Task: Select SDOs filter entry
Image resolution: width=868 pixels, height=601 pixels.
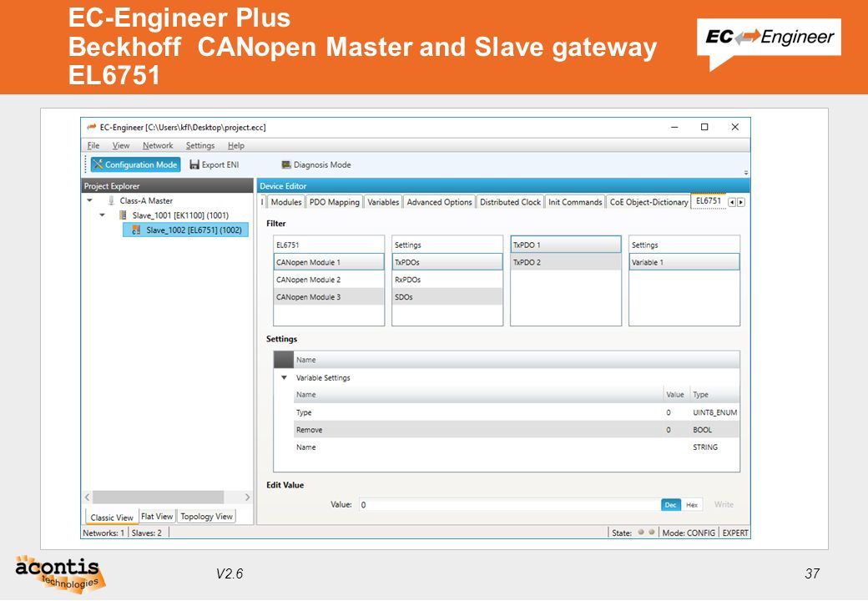Action: pyautogui.click(x=447, y=296)
